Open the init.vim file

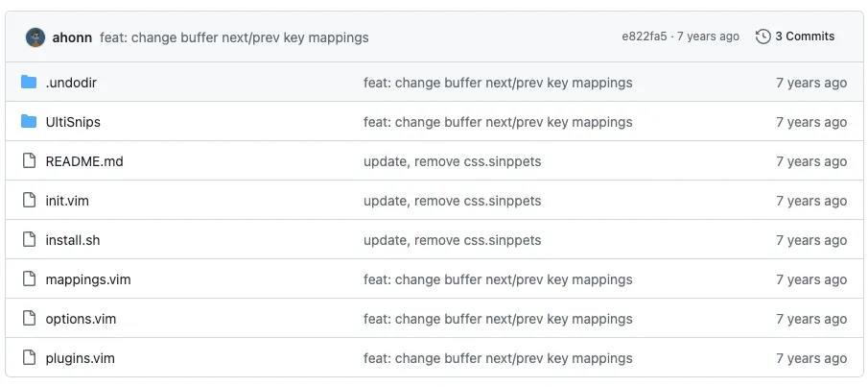click(67, 201)
